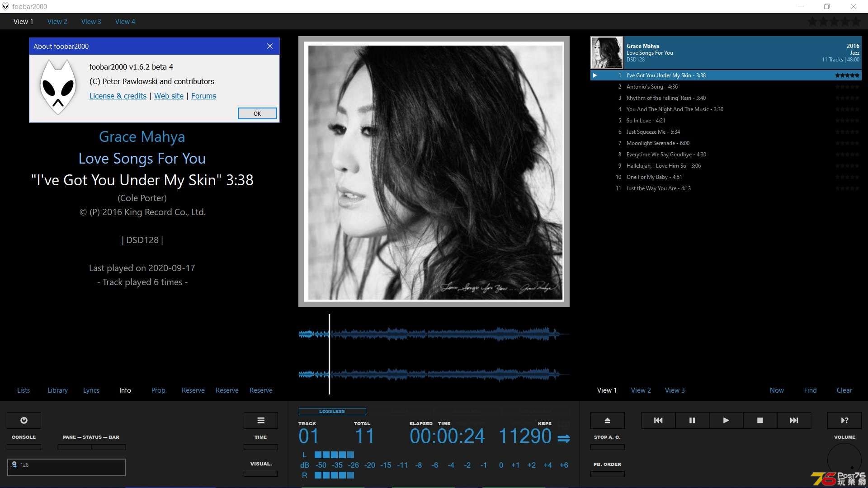Open License & credits link
The width and height of the screenshot is (868, 488).
118,96
